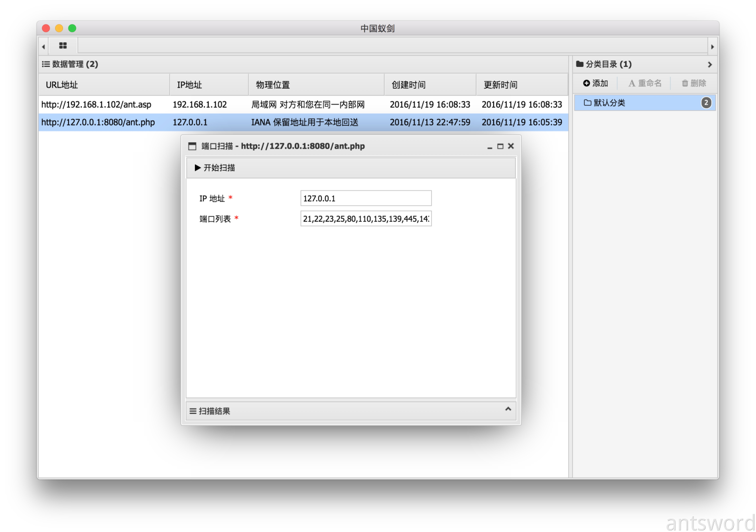The width and height of the screenshot is (756, 532).
Task: Click the grid home tab icon
Action: [x=63, y=46]
